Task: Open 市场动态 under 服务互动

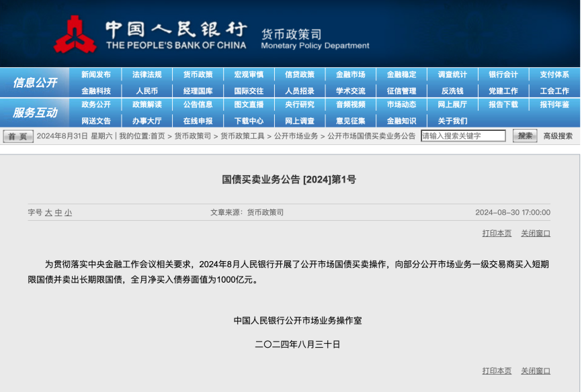Action: [402, 105]
